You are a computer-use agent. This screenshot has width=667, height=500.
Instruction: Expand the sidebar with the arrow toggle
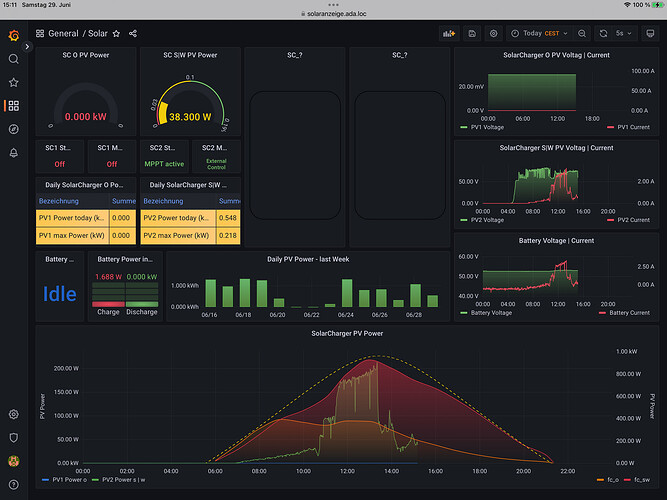pos(27,47)
